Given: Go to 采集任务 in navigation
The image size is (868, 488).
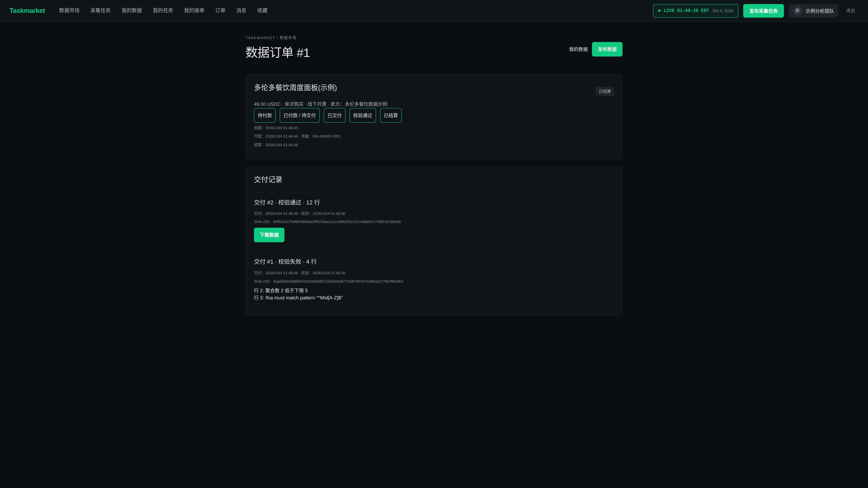Looking at the screenshot, I should (x=100, y=10).
